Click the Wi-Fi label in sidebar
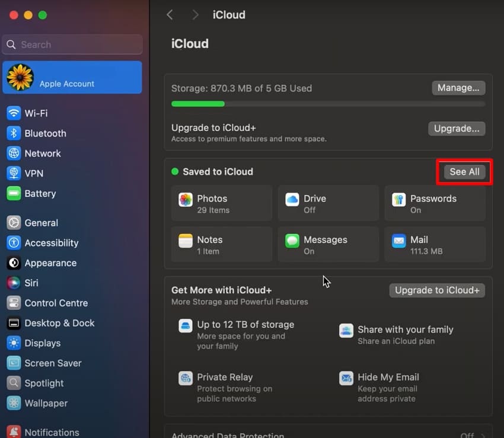The image size is (504, 438). (36, 113)
